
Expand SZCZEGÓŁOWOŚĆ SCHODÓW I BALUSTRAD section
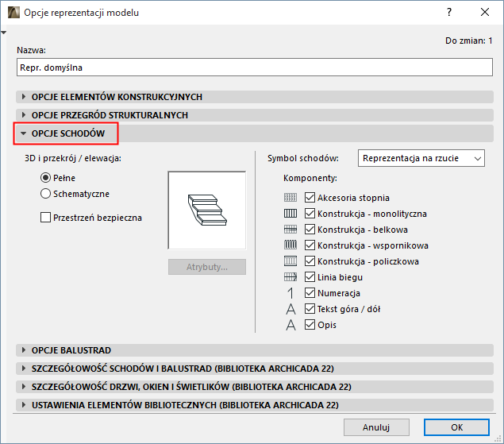pyautogui.click(x=255, y=369)
